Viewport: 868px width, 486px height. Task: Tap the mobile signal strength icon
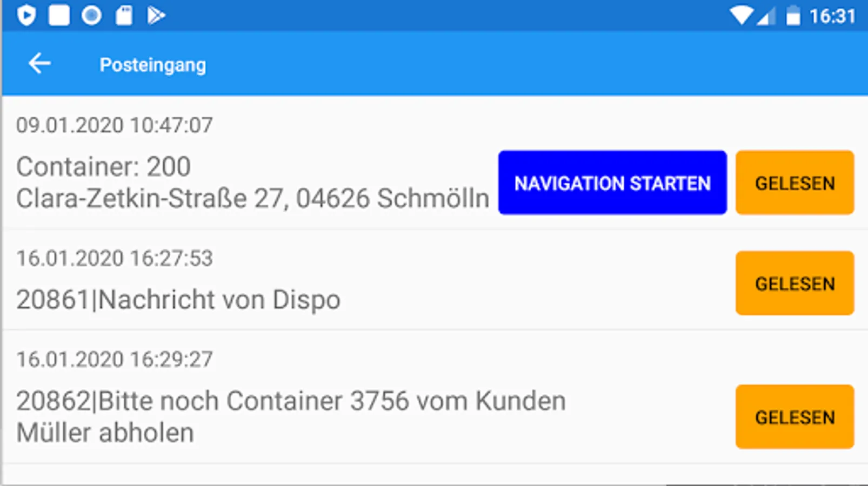tap(766, 16)
